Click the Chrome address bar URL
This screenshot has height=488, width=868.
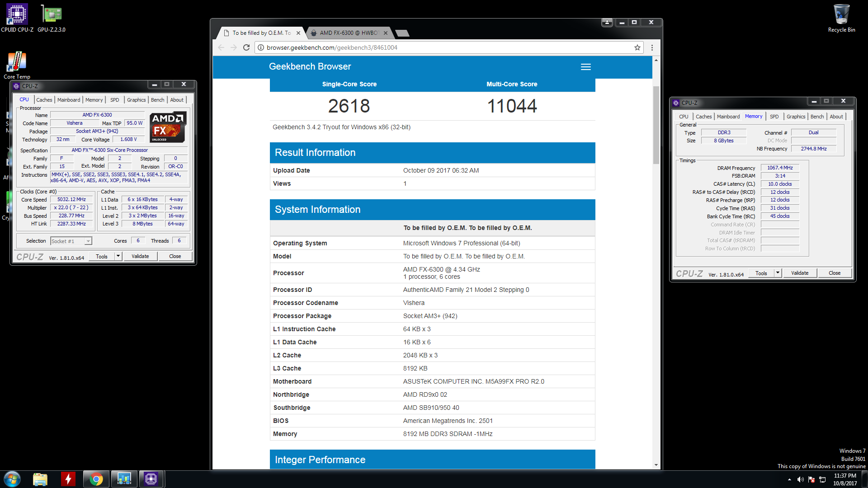pos(332,47)
